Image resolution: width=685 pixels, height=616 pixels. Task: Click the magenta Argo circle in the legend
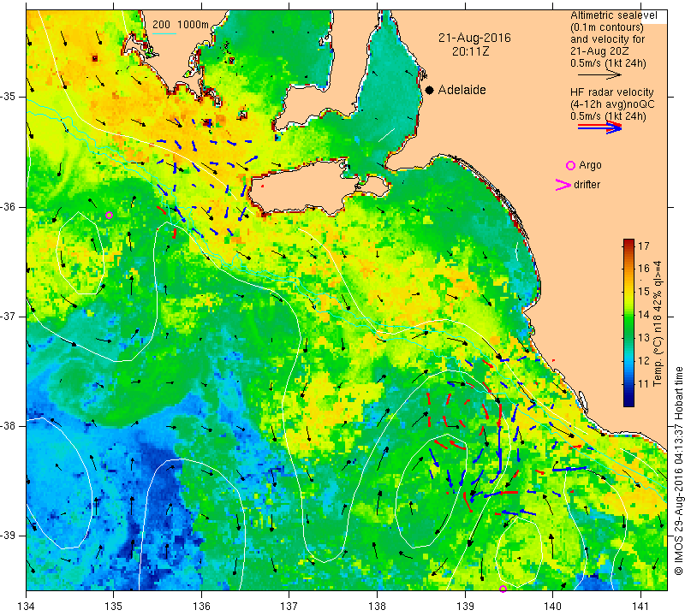570,165
